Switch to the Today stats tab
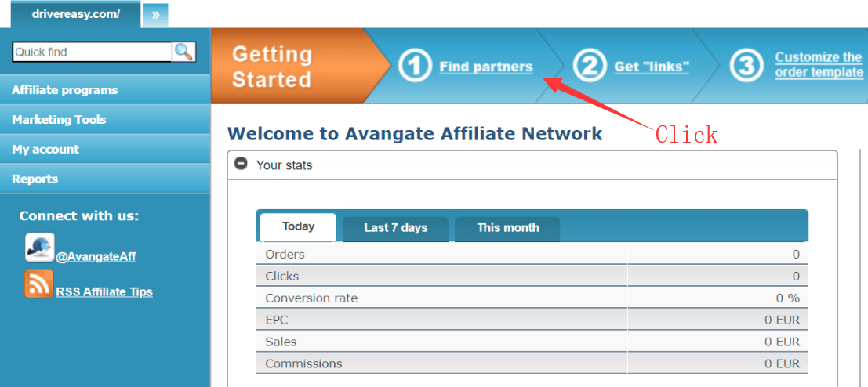Screen dimensions: 868x387 tap(298, 226)
